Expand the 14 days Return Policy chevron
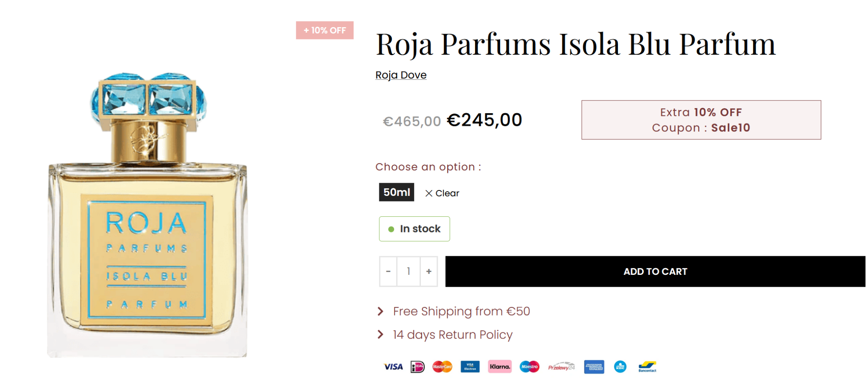868x383 pixels. coord(381,335)
